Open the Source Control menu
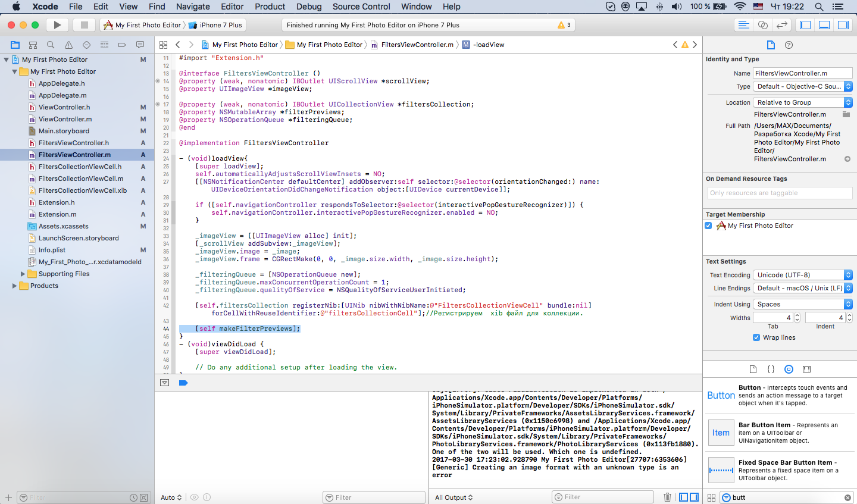This screenshot has width=857, height=504. pyautogui.click(x=361, y=7)
